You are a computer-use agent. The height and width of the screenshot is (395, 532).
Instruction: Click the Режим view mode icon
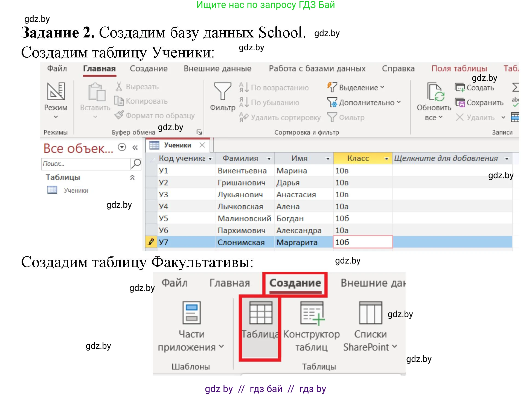(x=56, y=92)
